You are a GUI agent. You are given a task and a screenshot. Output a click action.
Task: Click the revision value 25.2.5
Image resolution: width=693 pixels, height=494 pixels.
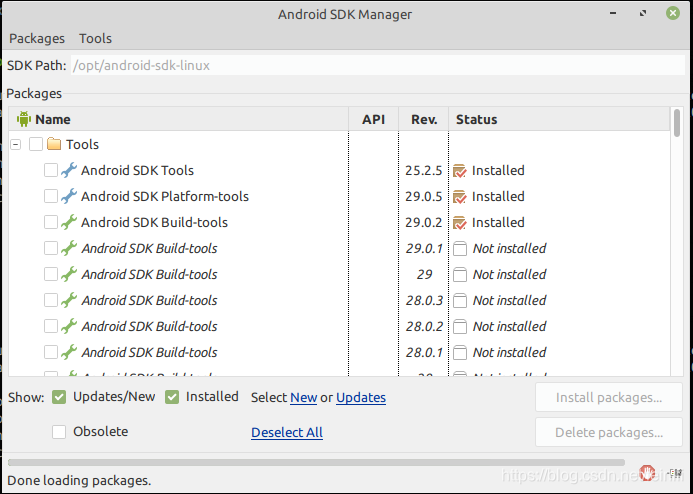click(x=423, y=170)
